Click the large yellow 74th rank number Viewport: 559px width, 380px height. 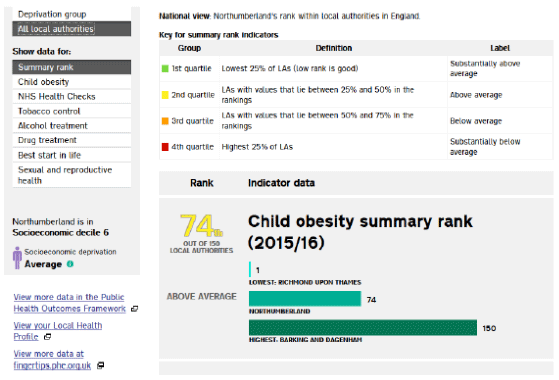point(201,225)
